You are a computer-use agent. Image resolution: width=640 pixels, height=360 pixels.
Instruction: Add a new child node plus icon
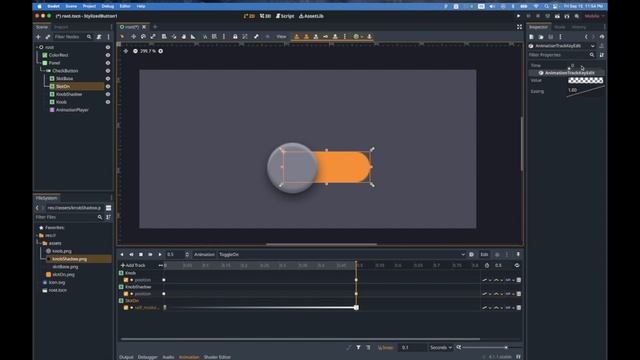38,37
